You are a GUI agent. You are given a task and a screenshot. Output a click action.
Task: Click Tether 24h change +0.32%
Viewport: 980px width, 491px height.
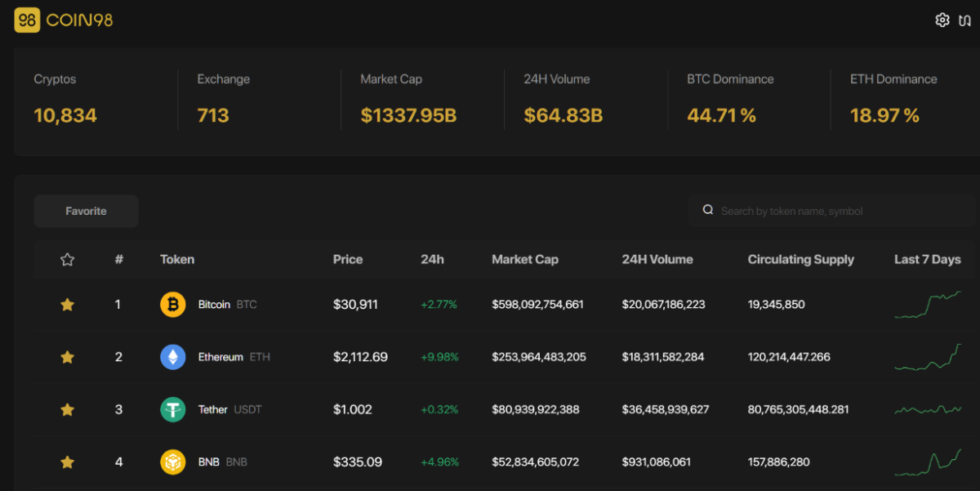click(439, 409)
